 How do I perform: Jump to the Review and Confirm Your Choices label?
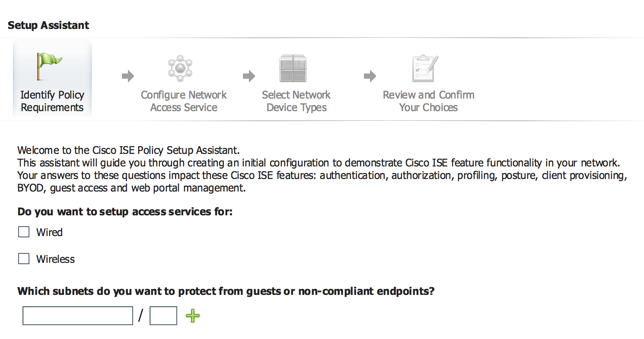[x=428, y=101]
